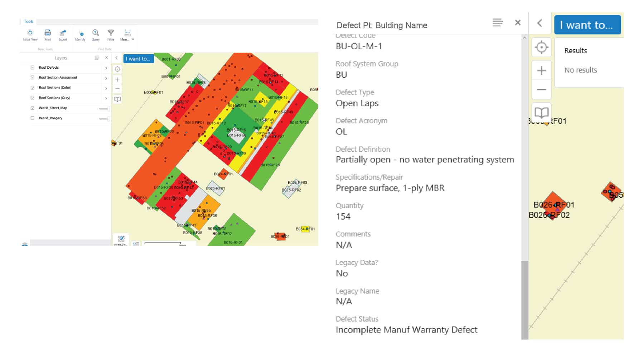Click the large geolocate crosshair button
Viewport: 644px width, 362px height.
(x=541, y=47)
